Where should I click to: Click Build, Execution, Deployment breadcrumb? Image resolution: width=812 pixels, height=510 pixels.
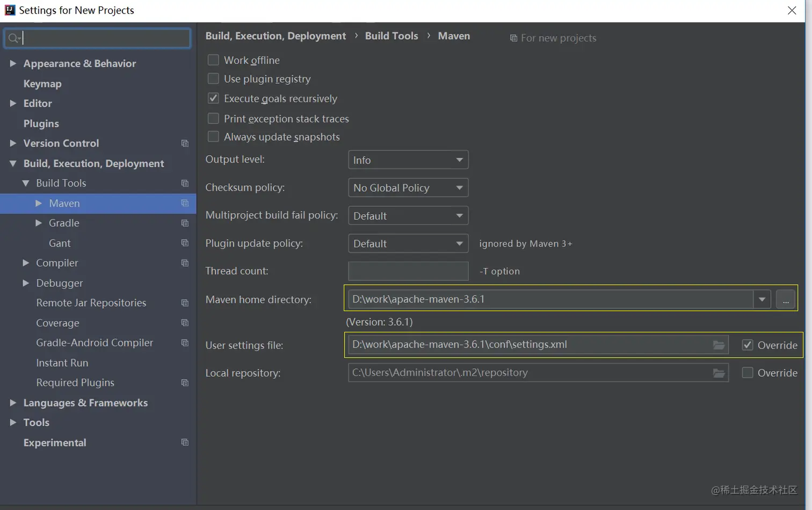(x=275, y=36)
